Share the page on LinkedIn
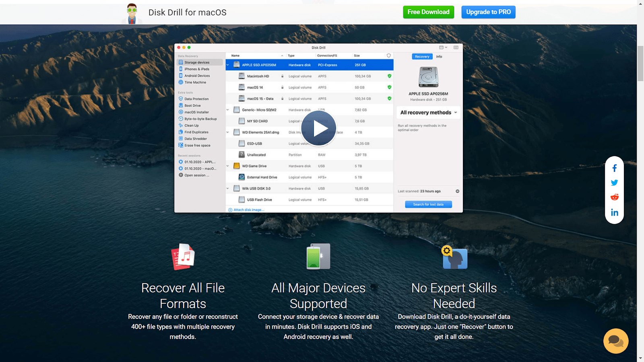Viewport: 644px width, 362px height. pyautogui.click(x=615, y=212)
